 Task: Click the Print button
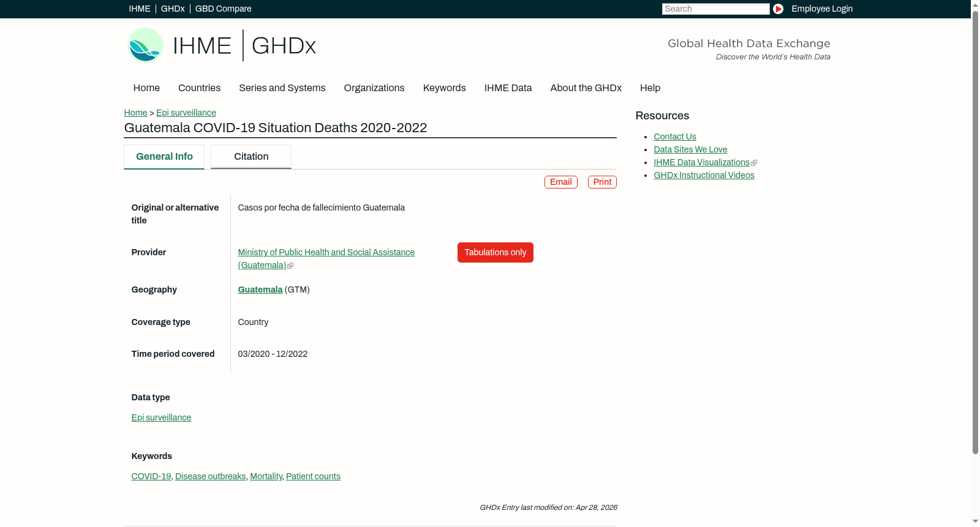point(602,182)
